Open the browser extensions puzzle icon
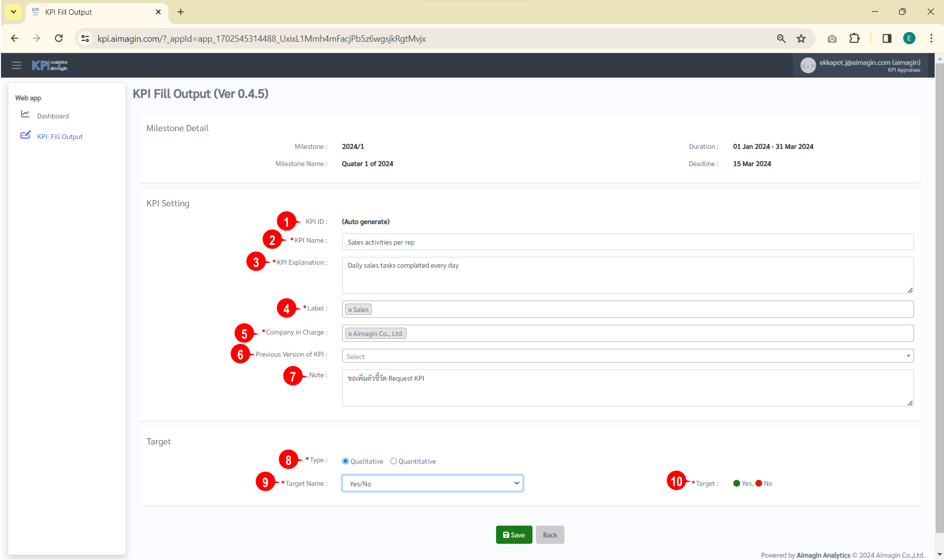Screen dimensions: 944x560 click(x=854, y=38)
